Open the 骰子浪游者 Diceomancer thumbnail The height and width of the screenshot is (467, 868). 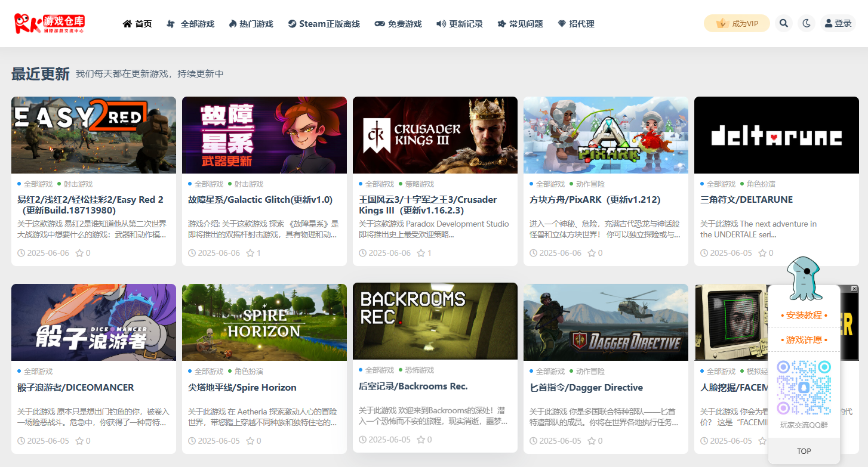(94, 322)
